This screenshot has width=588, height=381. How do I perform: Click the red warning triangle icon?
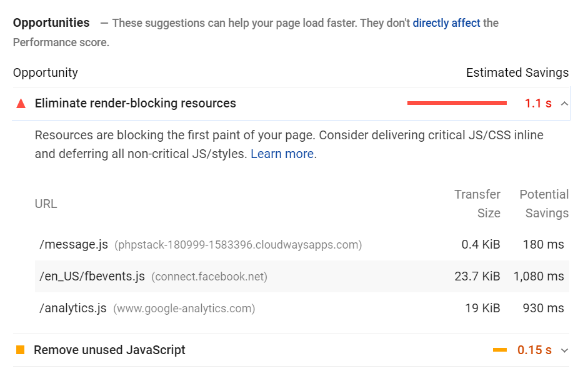coord(21,103)
